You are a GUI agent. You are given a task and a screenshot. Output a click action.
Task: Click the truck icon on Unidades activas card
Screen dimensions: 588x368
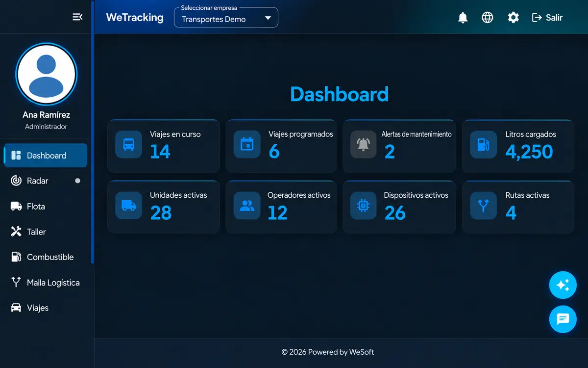[128, 205]
